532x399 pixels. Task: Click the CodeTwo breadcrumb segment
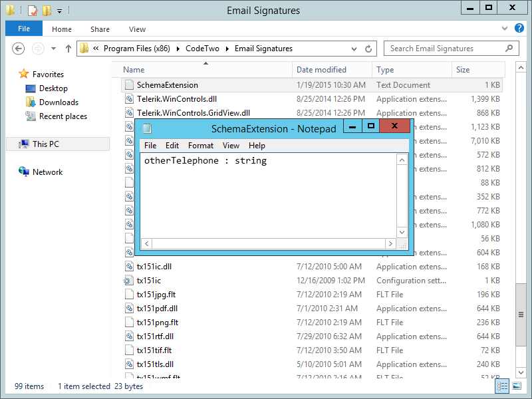point(202,49)
